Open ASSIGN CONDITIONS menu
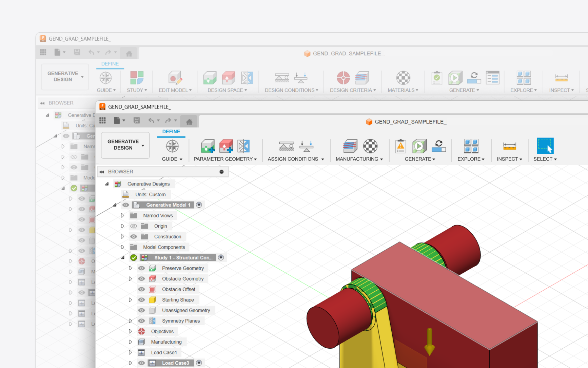Screen dimensions: 588x368 [296, 159]
